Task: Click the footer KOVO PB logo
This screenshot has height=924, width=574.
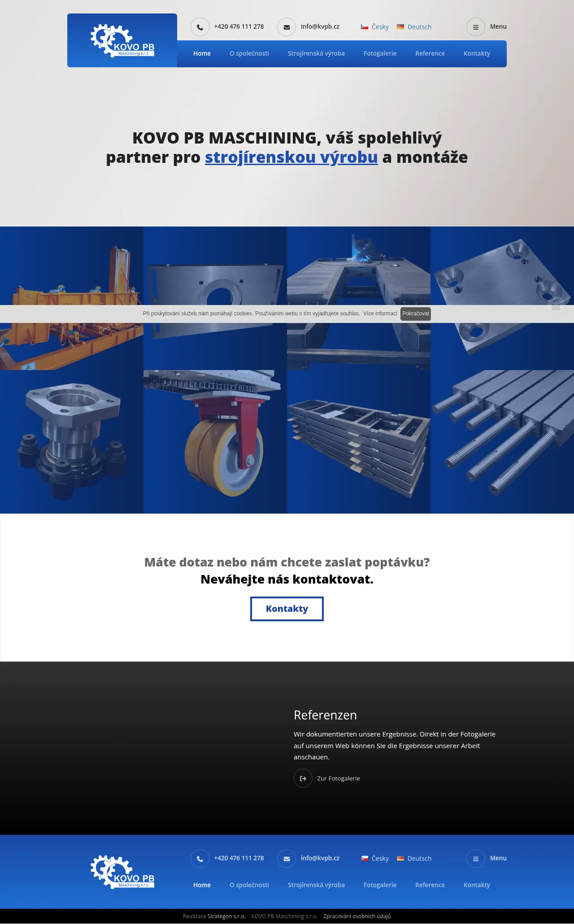Action: point(122,872)
